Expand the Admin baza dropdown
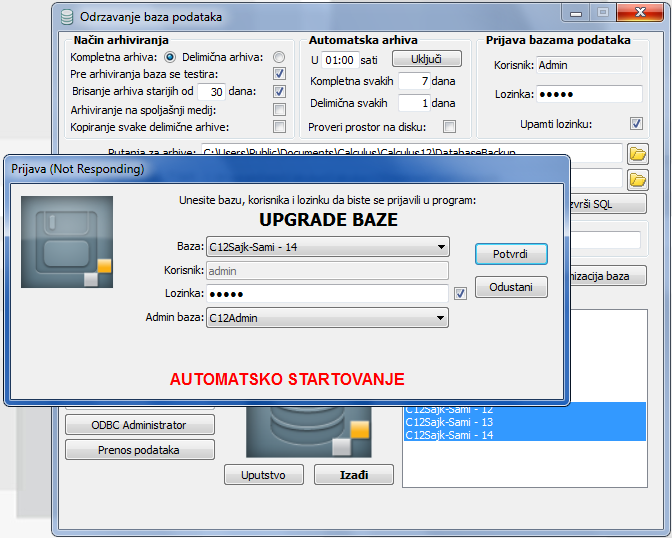 tap(441, 318)
